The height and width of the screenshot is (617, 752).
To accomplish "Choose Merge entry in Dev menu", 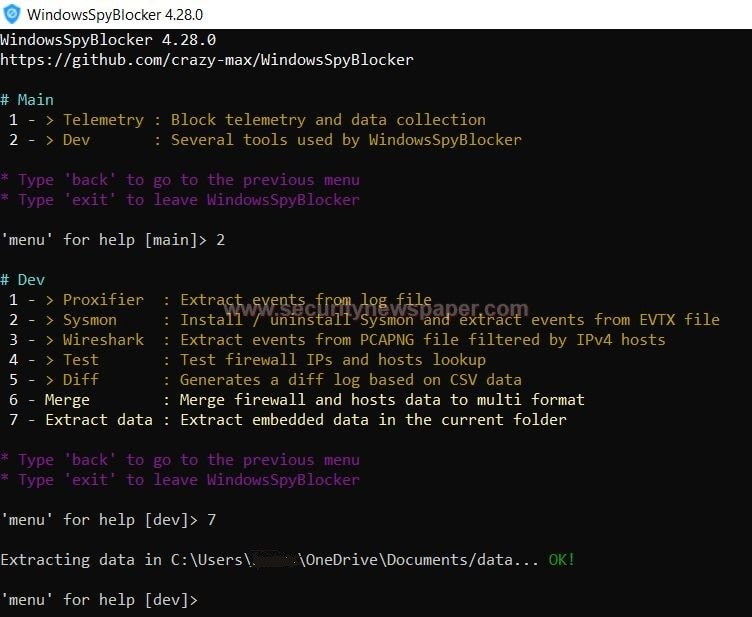I will click(x=67, y=400).
